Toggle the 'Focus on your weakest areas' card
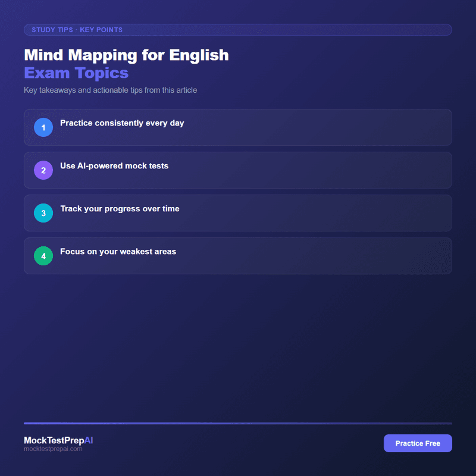 238,256
